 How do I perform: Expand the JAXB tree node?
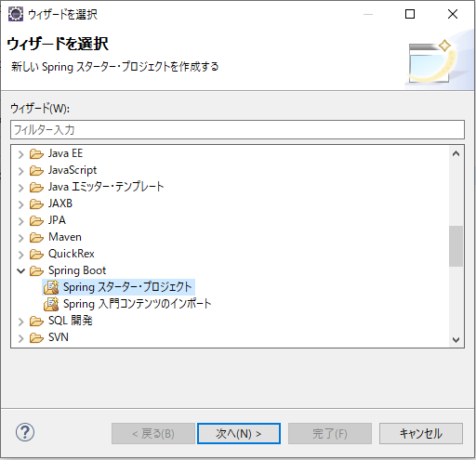pos(20,204)
